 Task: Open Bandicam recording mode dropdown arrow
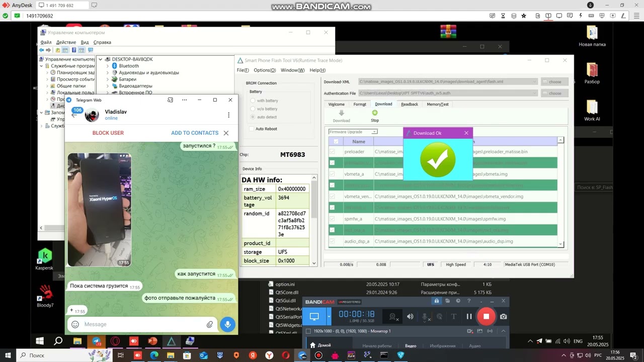click(329, 316)
